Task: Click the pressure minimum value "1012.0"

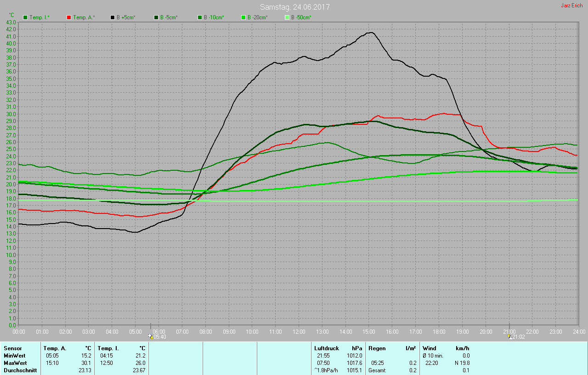Action: click(x=355, y=356)
